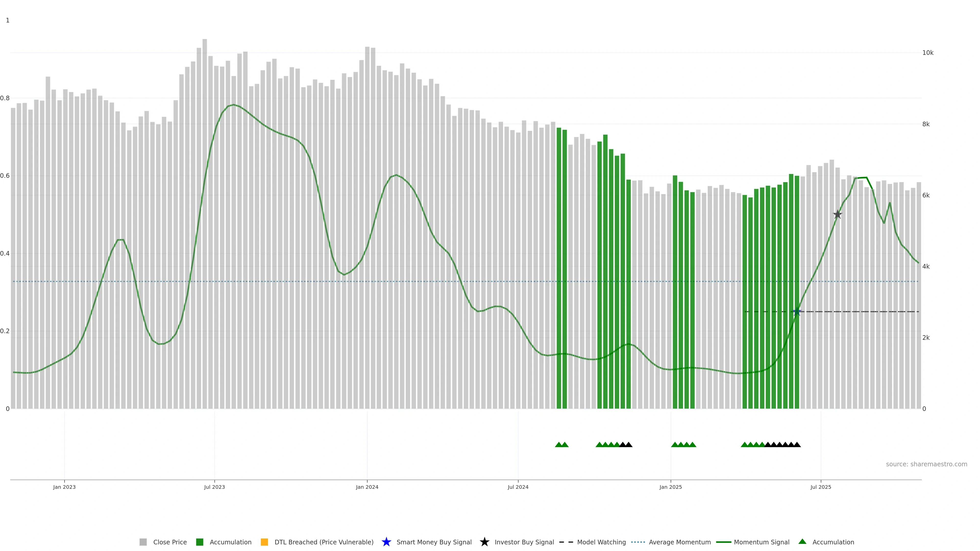Screen dimensions: 980x551
Task: Click the source: sharemaestro.com text
Action: (x=926, y=464)
